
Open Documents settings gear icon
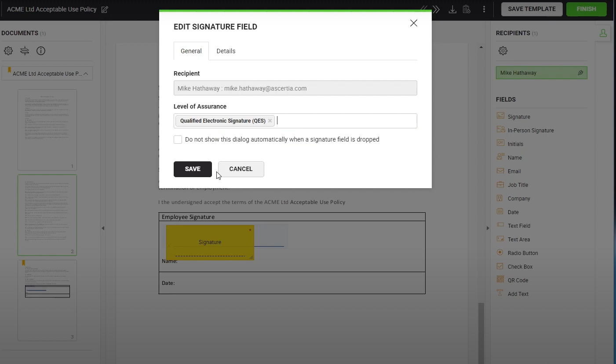pyautogui.click(x=8, y=51)
